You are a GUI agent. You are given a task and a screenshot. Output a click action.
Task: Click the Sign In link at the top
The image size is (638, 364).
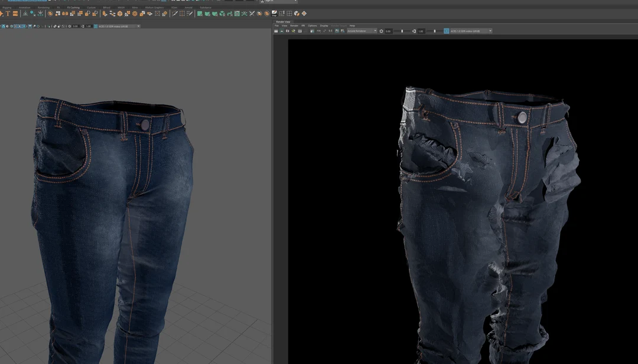pyautogui.click(x=269, y=2)
